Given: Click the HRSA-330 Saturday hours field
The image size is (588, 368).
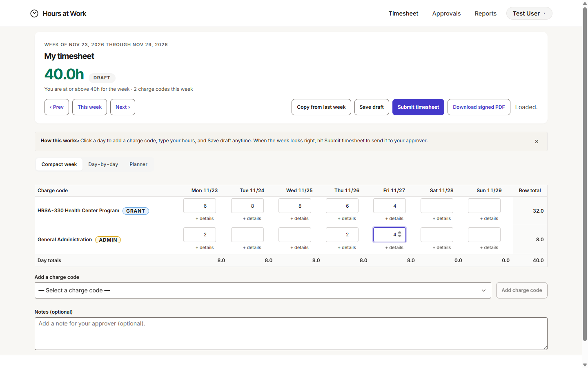Looking at the screenshot, I should pyautogui.click(x=437, y=206).
